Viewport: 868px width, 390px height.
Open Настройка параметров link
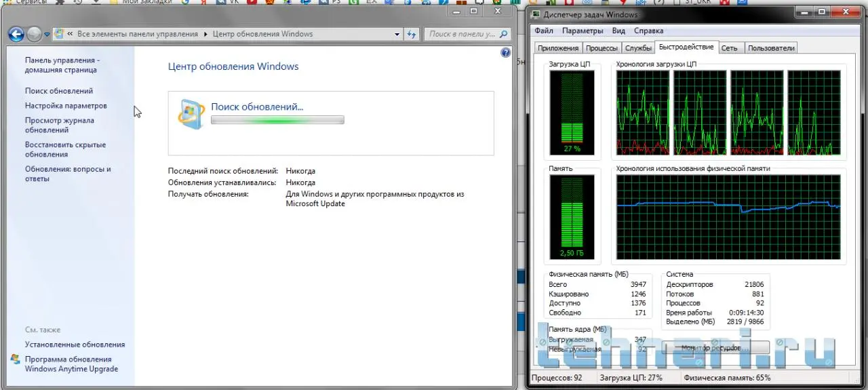click(66, 106)
